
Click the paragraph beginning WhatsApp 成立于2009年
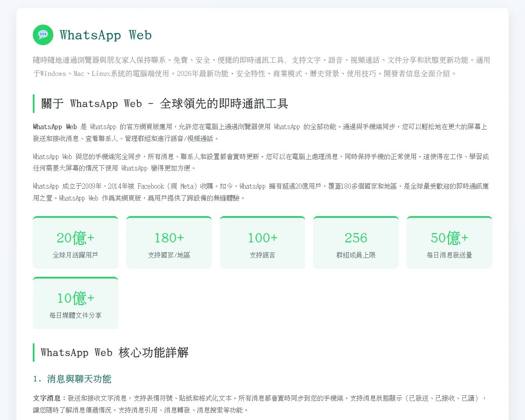tap(261, 192)
